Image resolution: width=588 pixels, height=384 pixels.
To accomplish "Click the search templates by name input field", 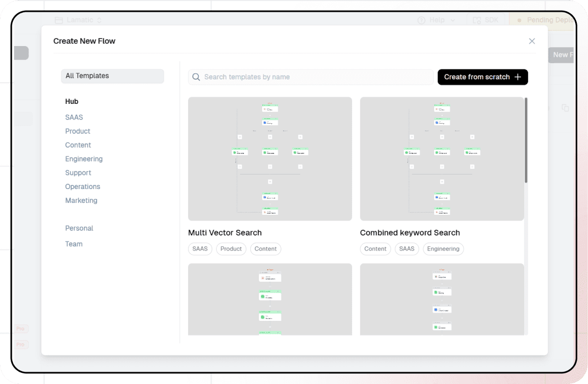I will [311, 77].
